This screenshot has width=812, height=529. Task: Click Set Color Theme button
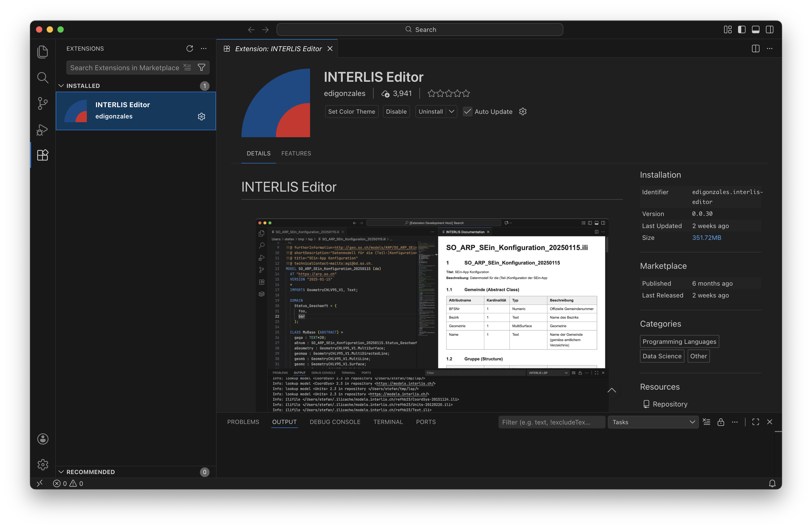click(x=352, y=111)
